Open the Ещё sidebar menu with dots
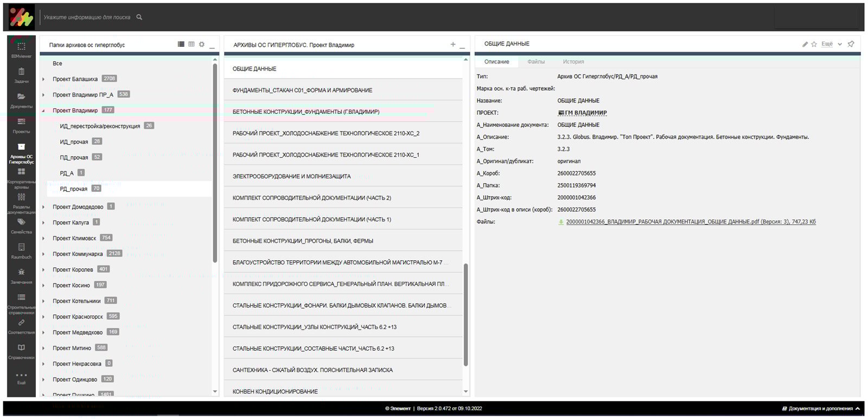This screenshot has width=868, height=419. click(x=21, y=377)
